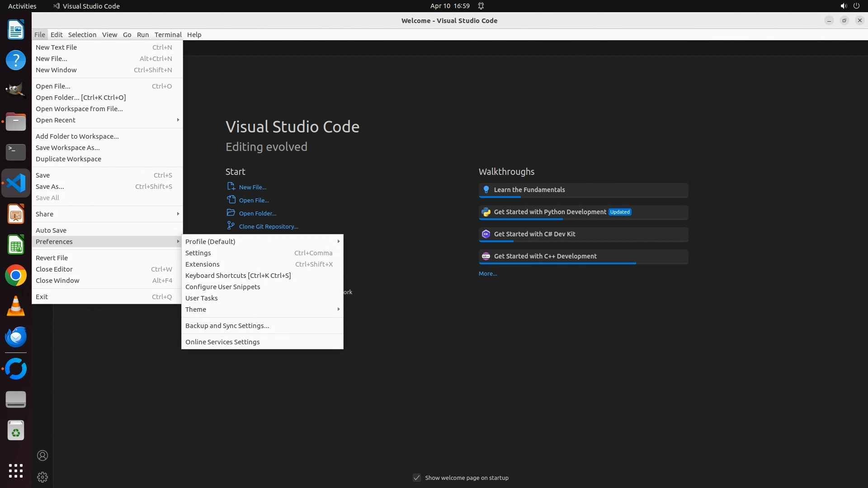Open the notification bell in top bar

click(481, 6)
